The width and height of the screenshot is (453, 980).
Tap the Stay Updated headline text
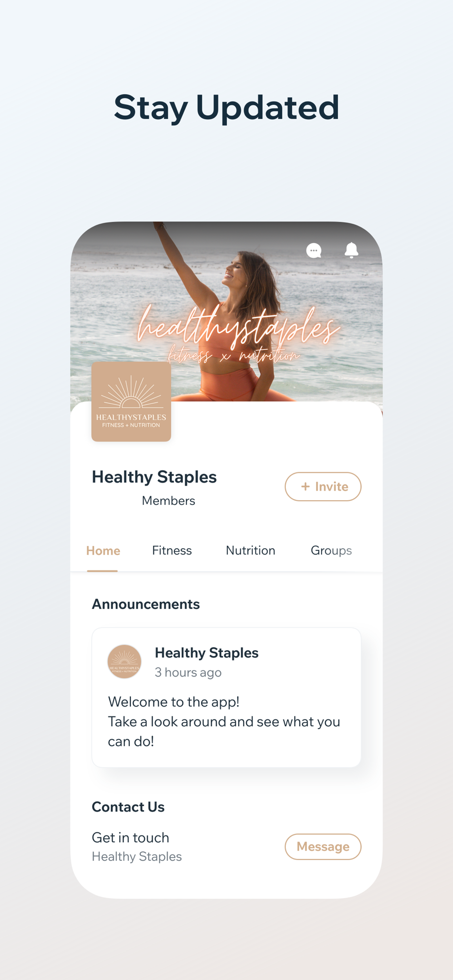226,107
